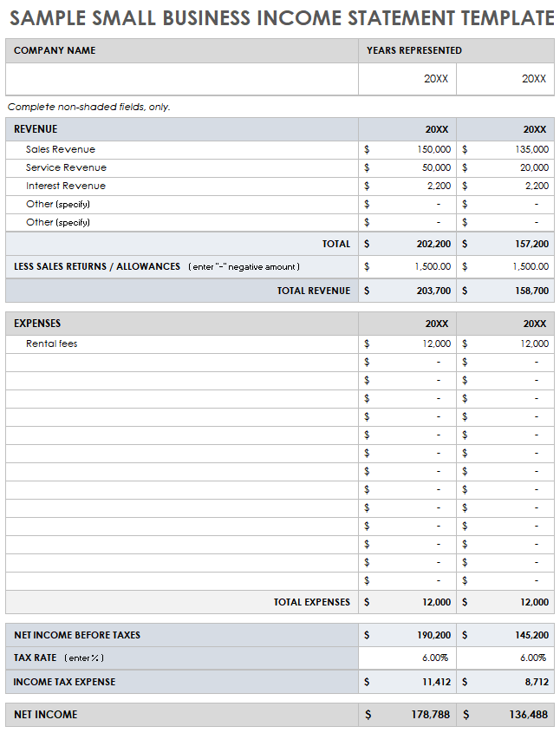The image size is (560, 733).
Task: Click the Total Revenue value 203,700
Action: (x=433, y=291)
